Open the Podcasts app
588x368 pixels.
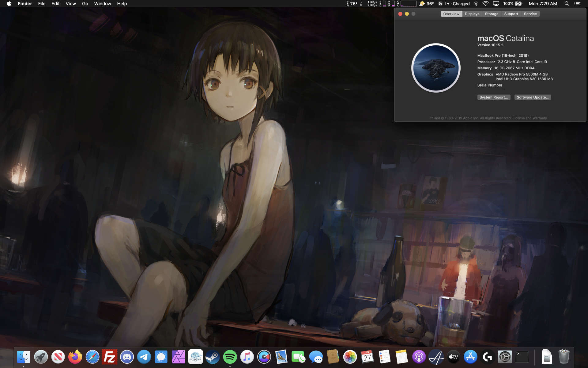(x=419, y=357)
